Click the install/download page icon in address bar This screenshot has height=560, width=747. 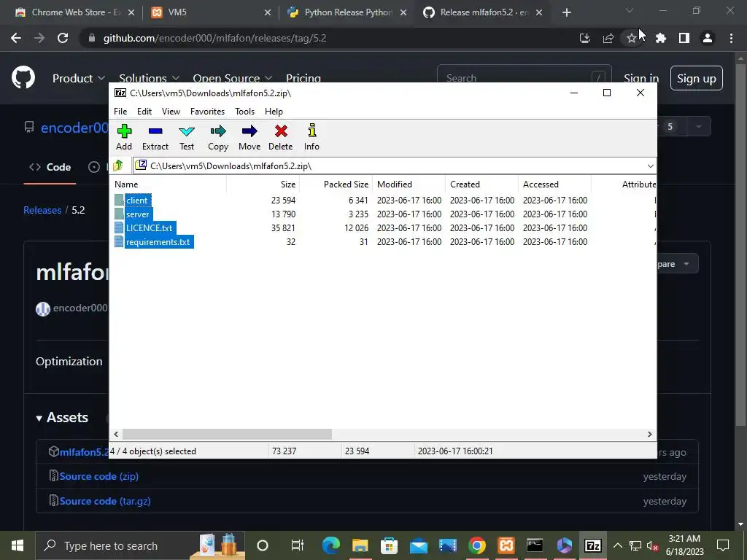click(x=585, y=38)
